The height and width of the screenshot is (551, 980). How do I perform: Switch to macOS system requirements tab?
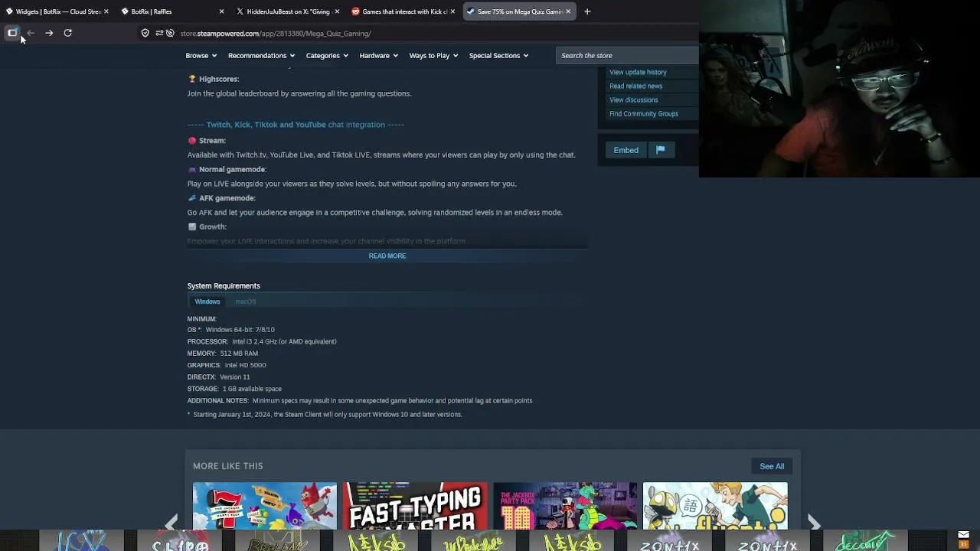245,302
